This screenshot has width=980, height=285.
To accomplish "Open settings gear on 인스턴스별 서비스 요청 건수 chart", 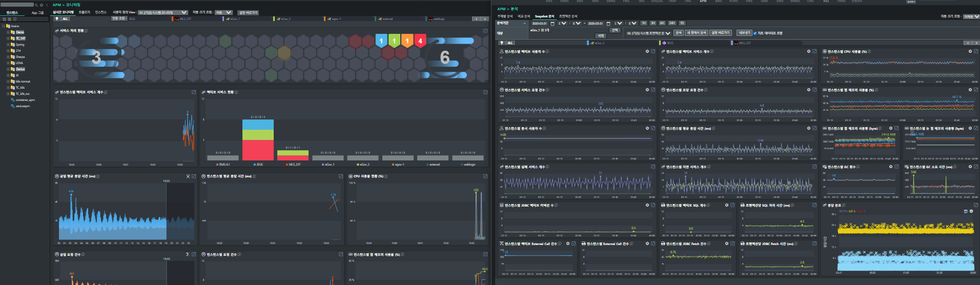I will 647,90.
